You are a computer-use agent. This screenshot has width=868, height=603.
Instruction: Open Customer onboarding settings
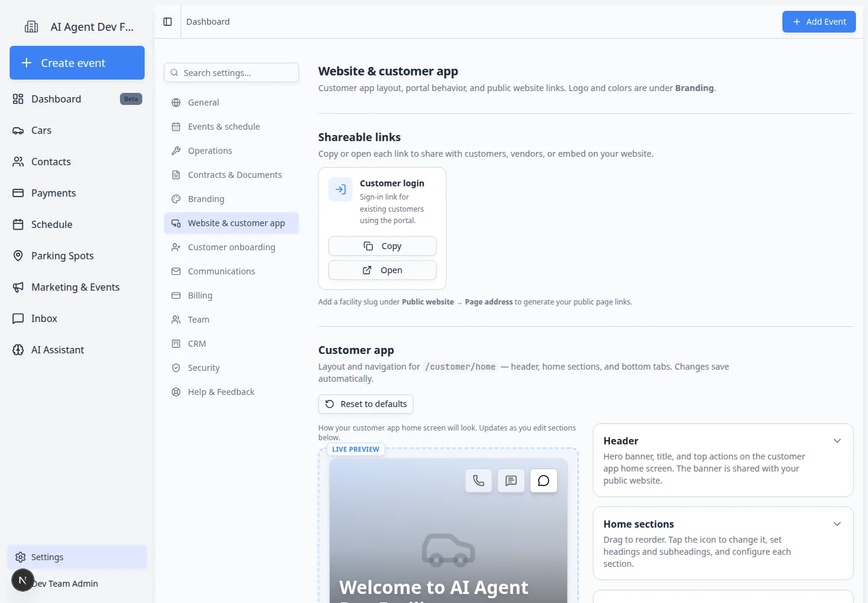231,247
